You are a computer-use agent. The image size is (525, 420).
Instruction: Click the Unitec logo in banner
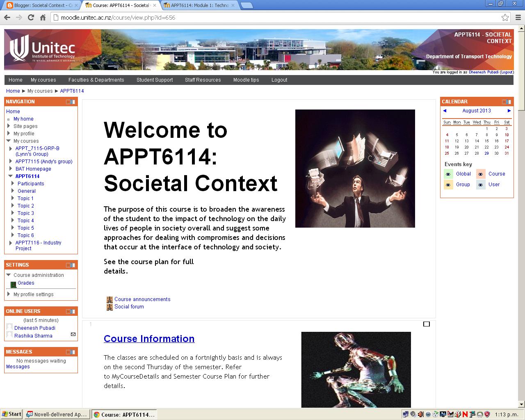click(x=42, y=49)
